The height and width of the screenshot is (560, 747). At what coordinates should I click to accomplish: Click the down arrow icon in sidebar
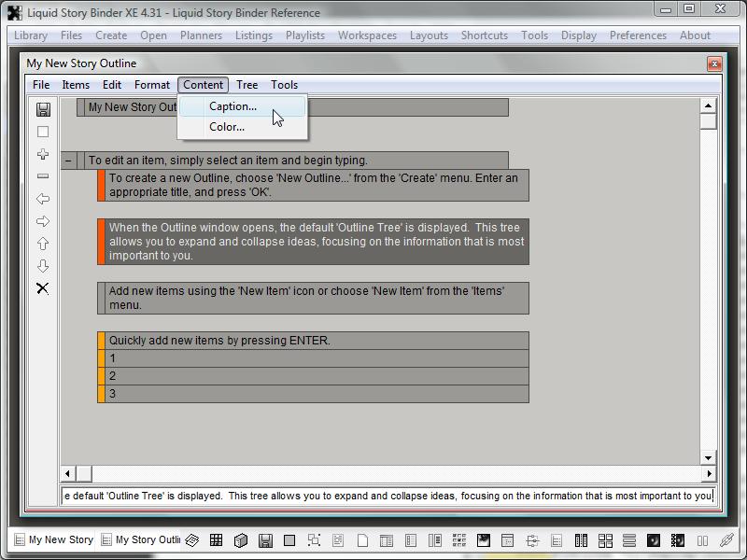[43, 266]
